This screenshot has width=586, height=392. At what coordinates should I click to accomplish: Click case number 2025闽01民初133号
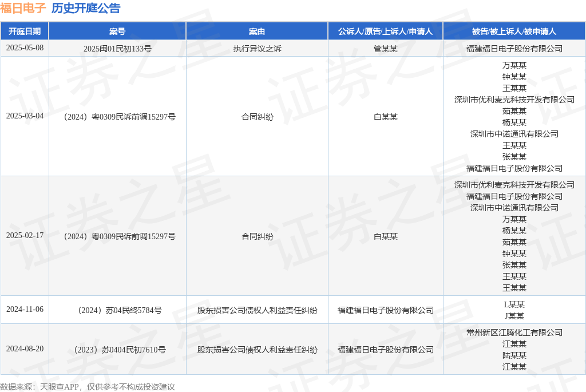tap(117, 49)
